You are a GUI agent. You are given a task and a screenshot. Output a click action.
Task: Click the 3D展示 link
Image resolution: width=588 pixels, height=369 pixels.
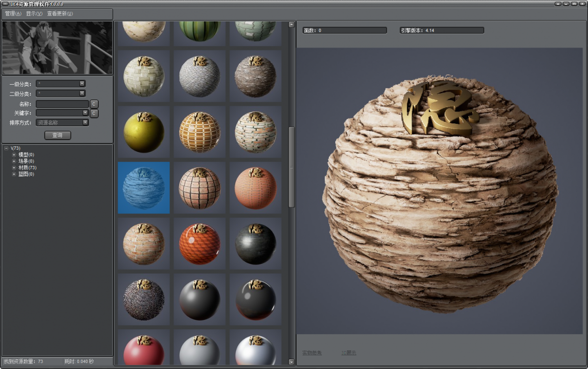click(x=348, y=353)
